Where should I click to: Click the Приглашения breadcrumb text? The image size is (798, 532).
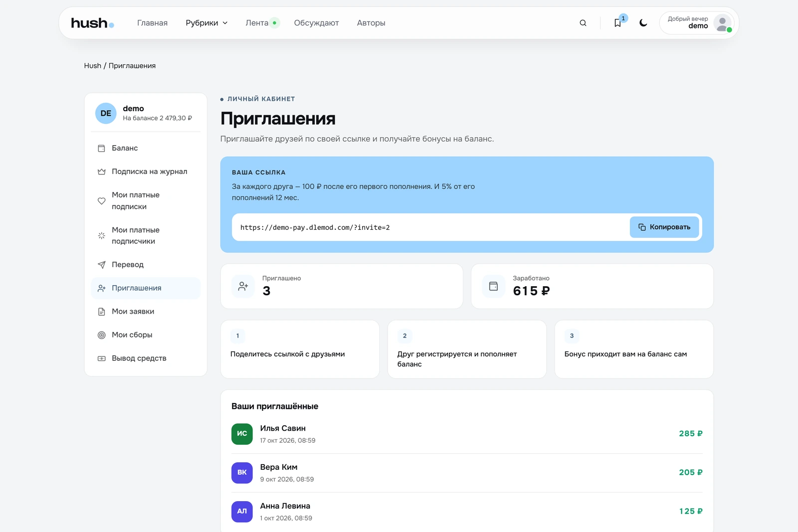[x=132, y=66]
